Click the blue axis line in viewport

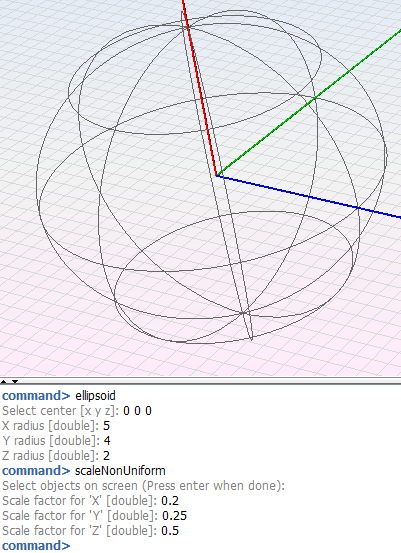coord(309,197)
